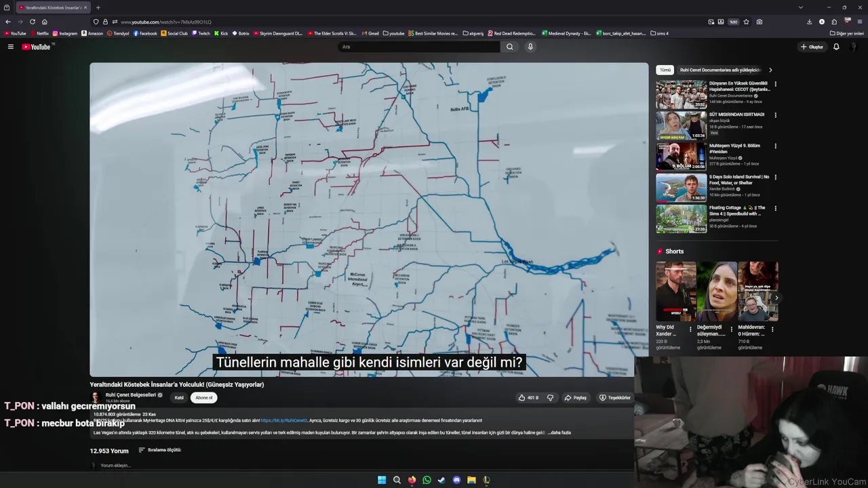
Task: Expand description with ...daha fazla
Action: (x=559, y=432)
